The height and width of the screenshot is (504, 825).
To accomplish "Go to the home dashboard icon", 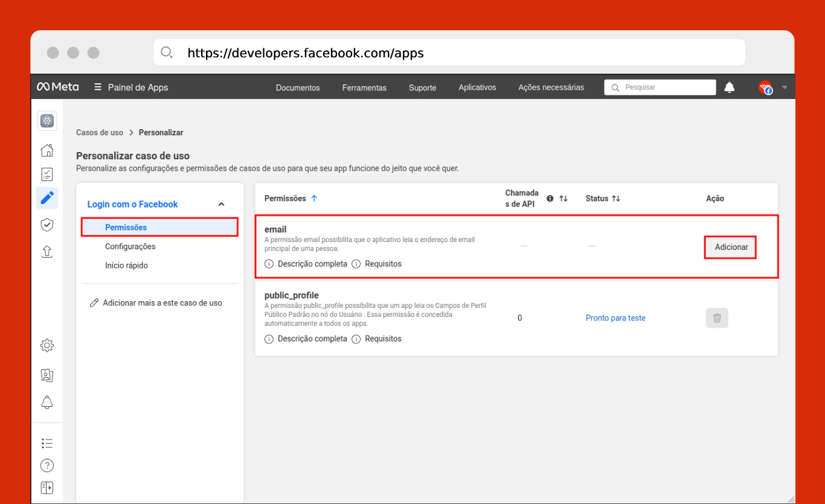I will pyautogui.click(x=47, y=150).
